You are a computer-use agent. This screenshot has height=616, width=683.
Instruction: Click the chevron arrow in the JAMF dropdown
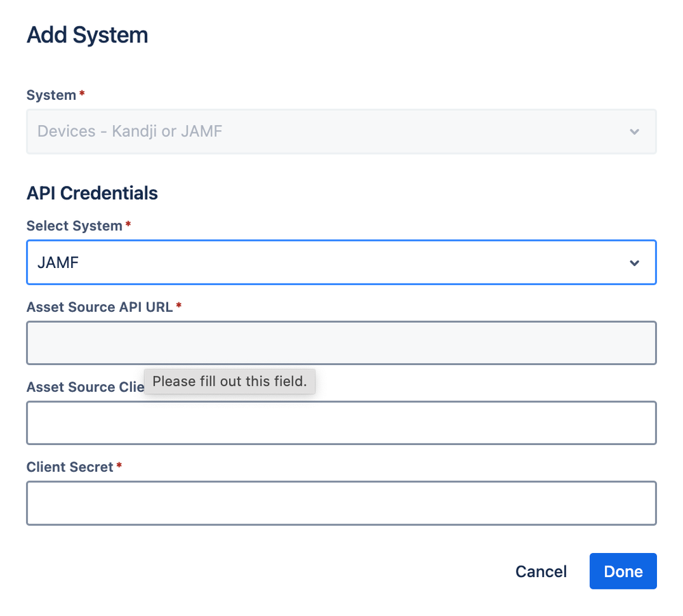[634, 263]
